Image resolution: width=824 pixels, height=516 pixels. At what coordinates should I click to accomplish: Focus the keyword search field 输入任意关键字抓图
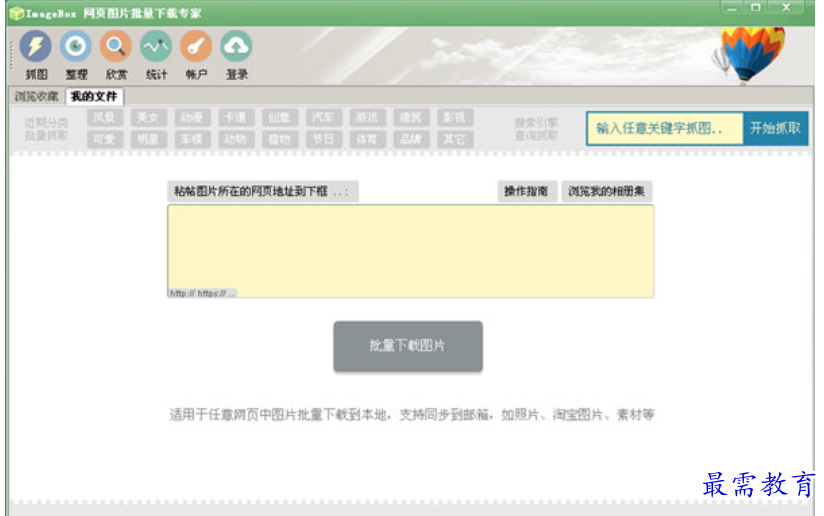tap(665, 128)
